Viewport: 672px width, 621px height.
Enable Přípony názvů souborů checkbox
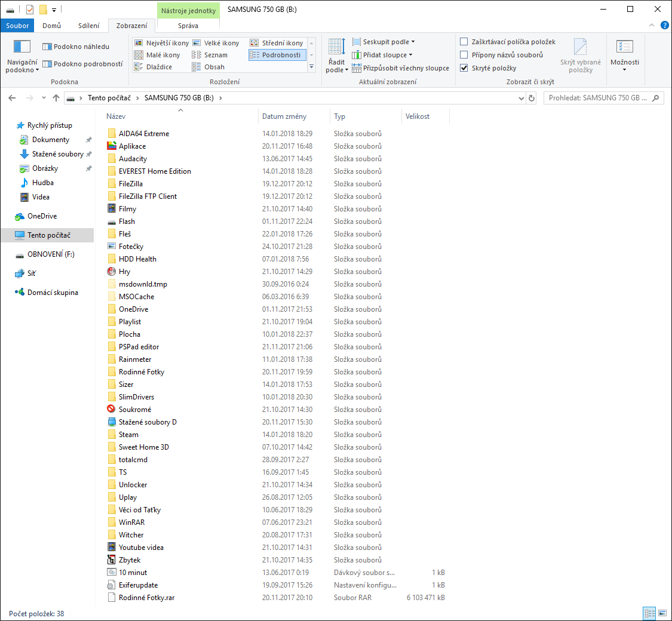click(x=464, y=55)
